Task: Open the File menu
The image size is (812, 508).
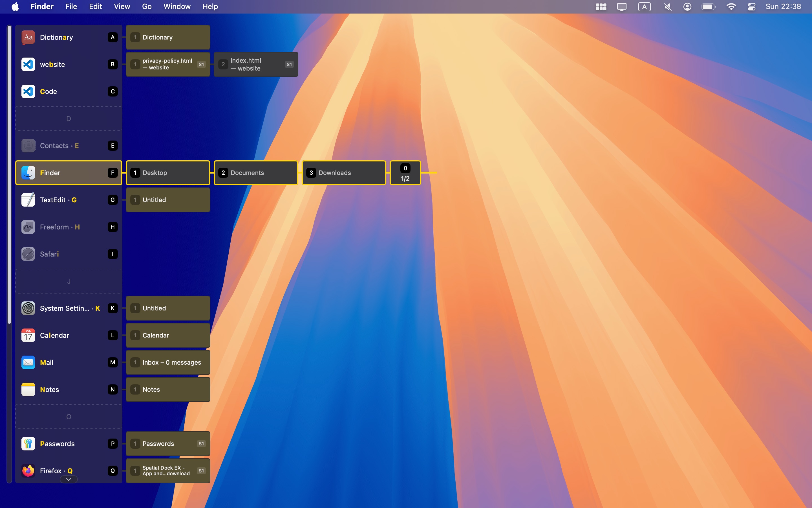Action: (71, 6)
